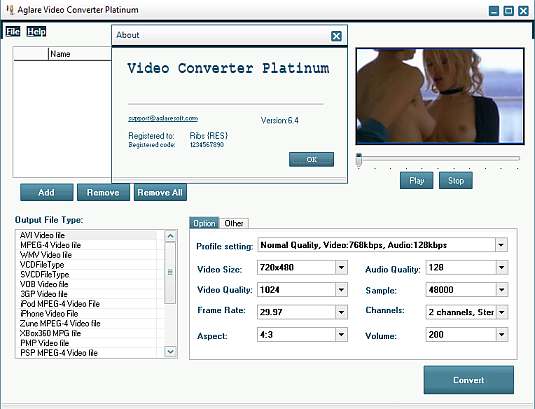Viewport: 535px width, 409px height.
Task: Click the Convert button
Action: [469, 380]
